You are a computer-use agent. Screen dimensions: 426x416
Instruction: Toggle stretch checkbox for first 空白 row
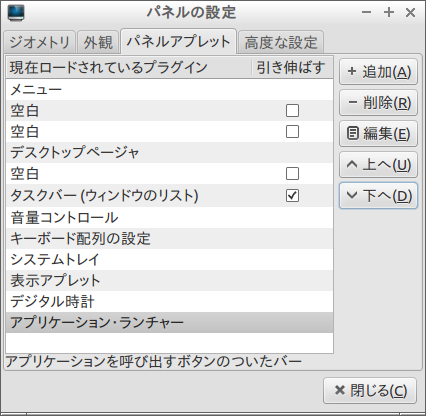(292, 111)
